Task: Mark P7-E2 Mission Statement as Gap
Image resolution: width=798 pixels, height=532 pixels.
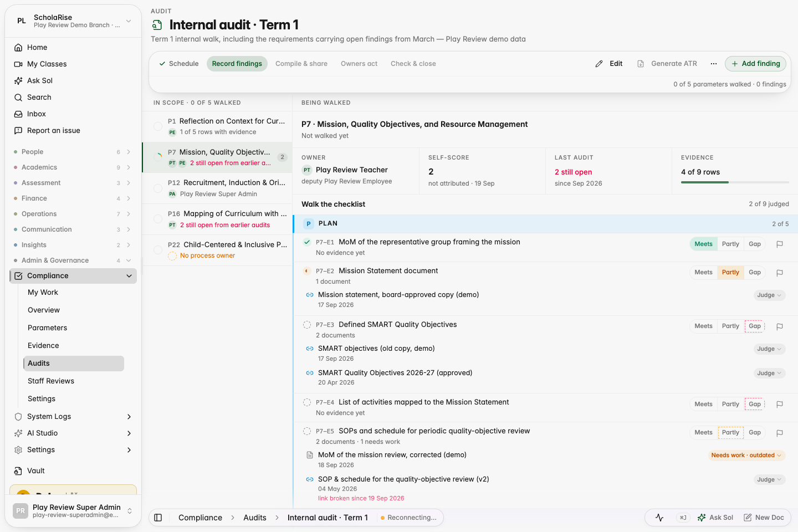Action: click(755, 273)
